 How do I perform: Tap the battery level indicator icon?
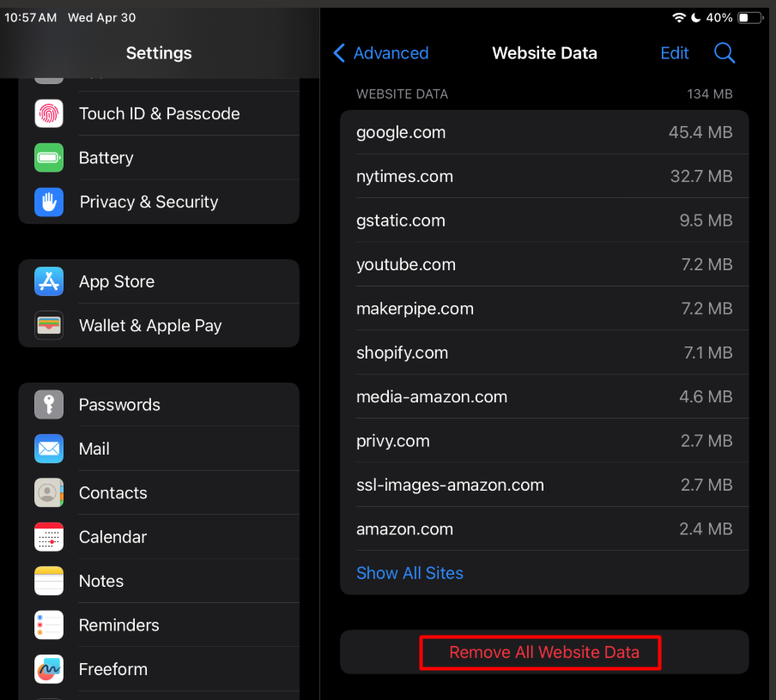coord(750,18)
